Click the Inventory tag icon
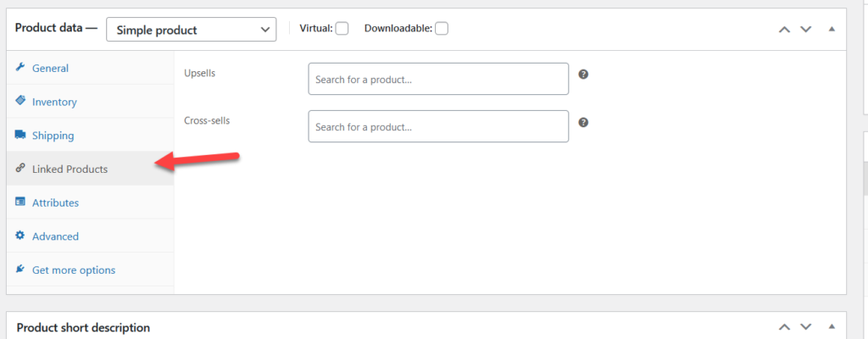868x339 pixels. [x=20, y=101]
